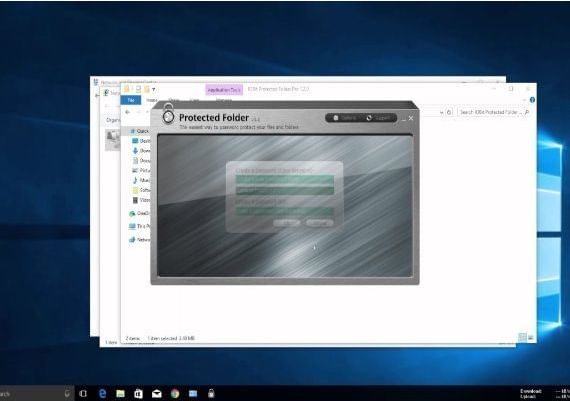
Task: Focus the first password entry field
Action: click(285, 180)
